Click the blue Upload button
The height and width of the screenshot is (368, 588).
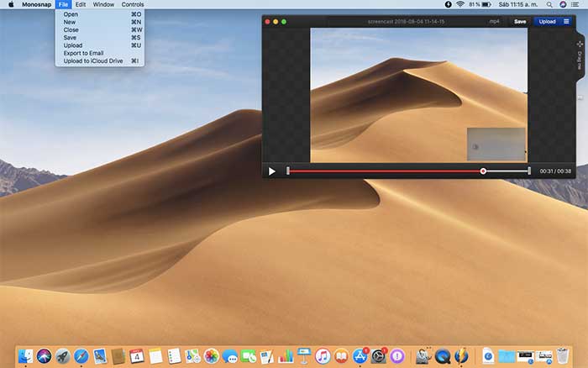point(547,22)
